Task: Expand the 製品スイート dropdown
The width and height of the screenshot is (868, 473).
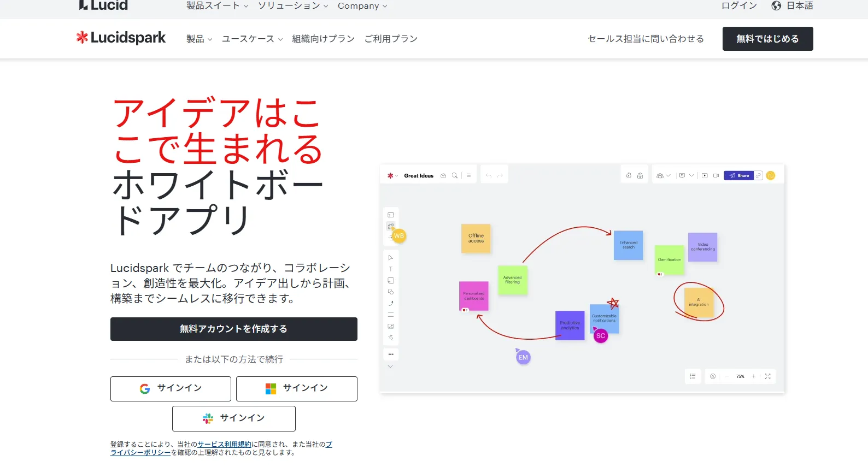Action: point(217,5)
